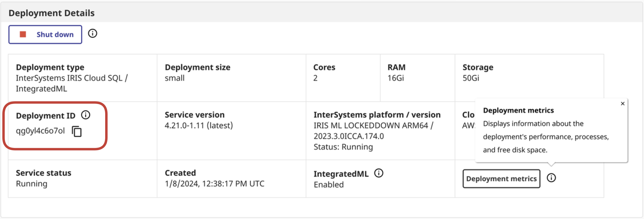Click the info icon beside Shut down
The height and width of the screenshot is (219, 644).
(93, 33)
